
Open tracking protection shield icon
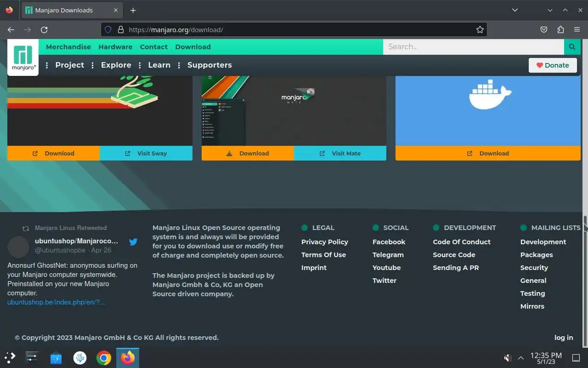108,29
